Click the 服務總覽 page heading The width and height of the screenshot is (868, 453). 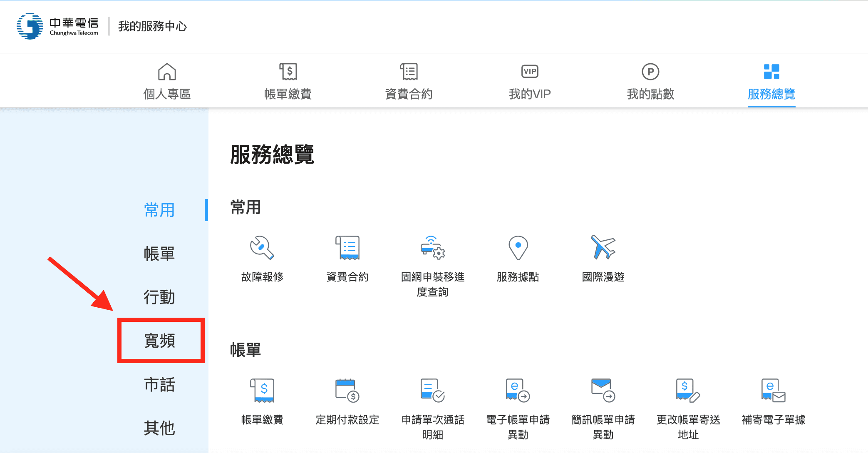[272, 154]
